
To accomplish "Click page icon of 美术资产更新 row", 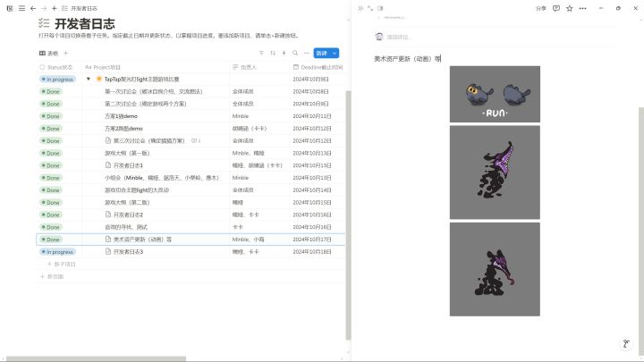I will pos(108,239).
